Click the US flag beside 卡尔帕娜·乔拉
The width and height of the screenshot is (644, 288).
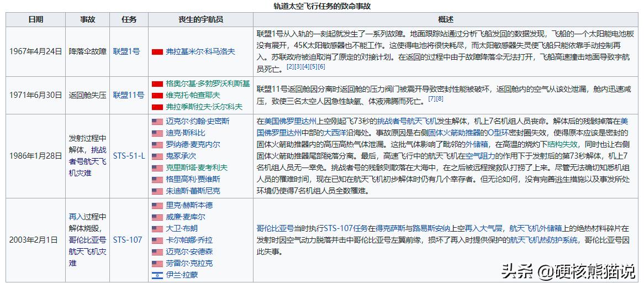[x=157, y=240]
